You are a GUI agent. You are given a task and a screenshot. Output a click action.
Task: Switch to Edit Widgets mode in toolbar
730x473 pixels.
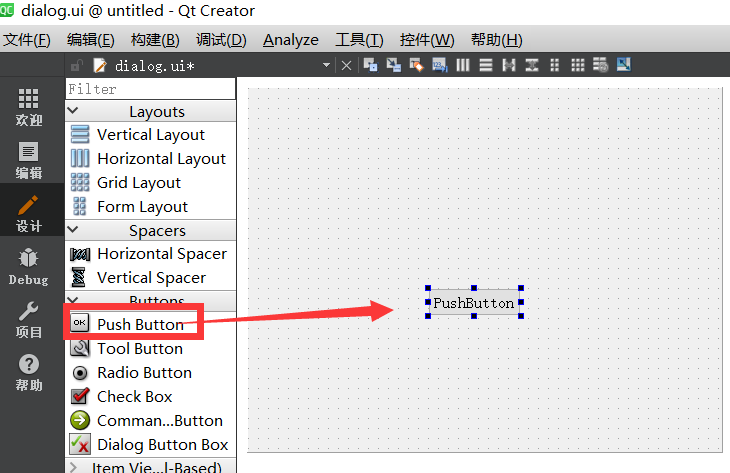(371, 65)
